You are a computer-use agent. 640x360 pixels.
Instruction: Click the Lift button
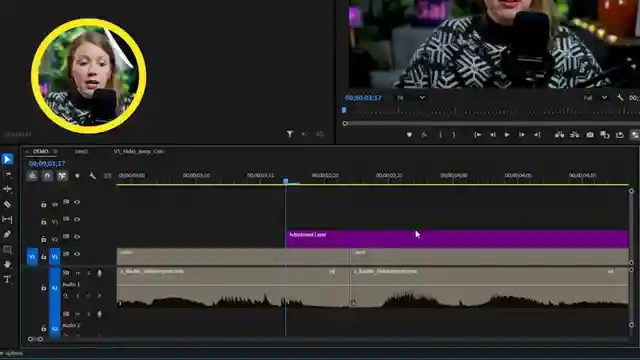(560, 135)
